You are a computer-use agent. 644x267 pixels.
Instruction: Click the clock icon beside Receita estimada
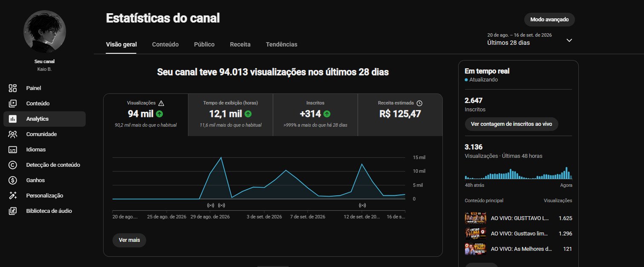point(419,103)
